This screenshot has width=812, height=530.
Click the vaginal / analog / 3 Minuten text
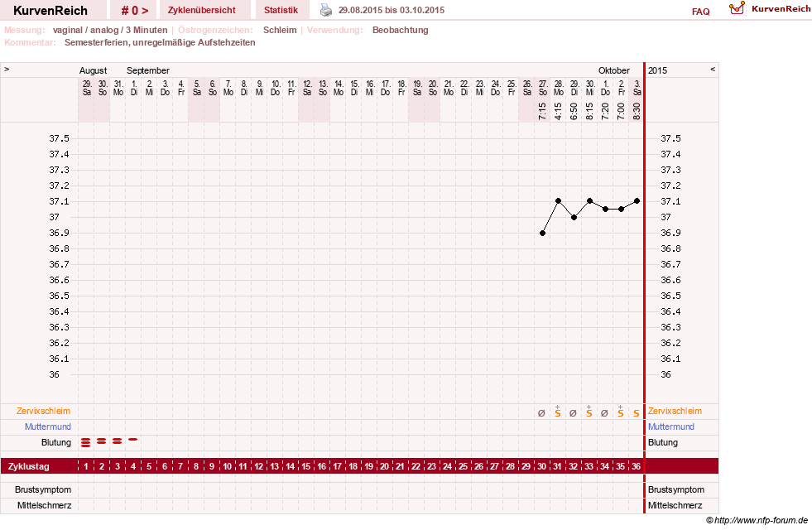coord(110,30)
